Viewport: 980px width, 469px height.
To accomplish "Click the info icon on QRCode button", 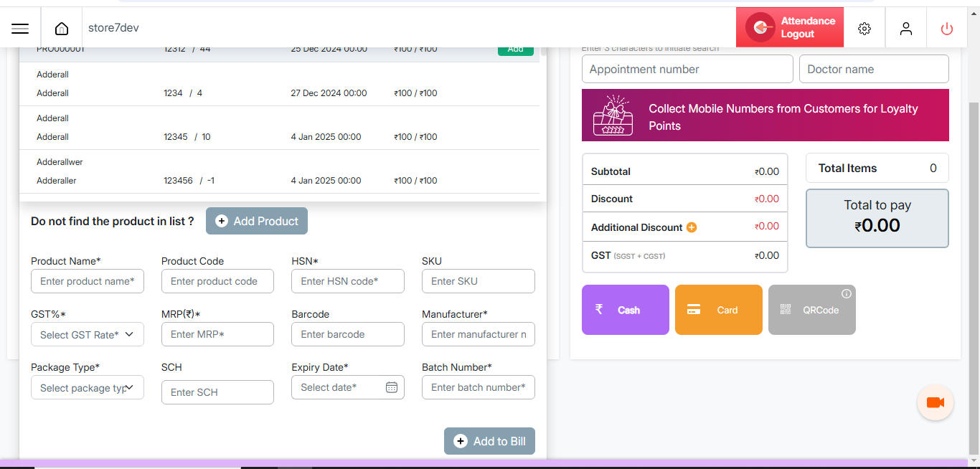I will (847, 294).
